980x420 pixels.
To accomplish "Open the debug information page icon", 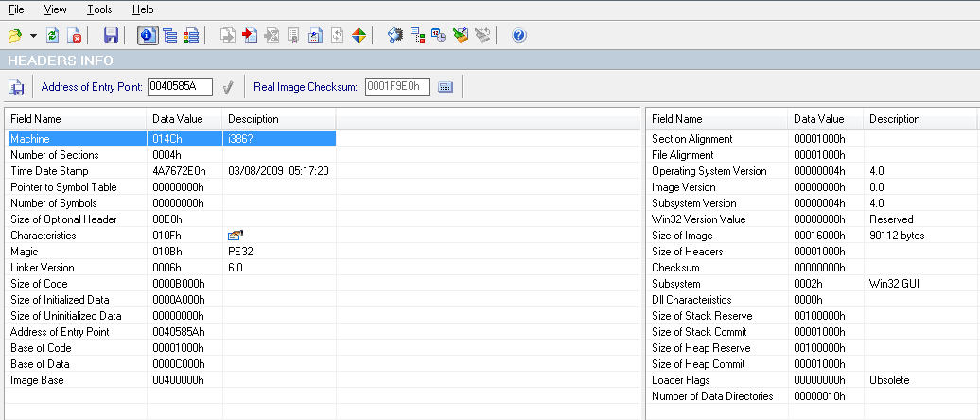I will click(x=315, y=35).
